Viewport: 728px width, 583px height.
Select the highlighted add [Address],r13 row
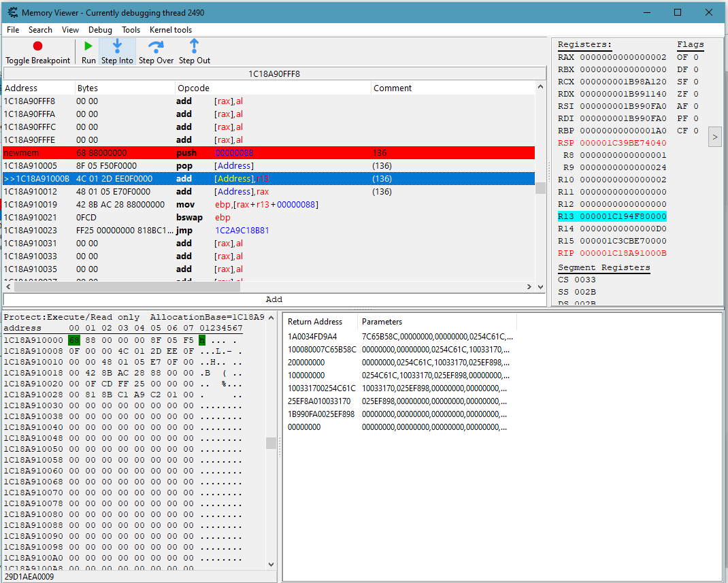(269, 179)
